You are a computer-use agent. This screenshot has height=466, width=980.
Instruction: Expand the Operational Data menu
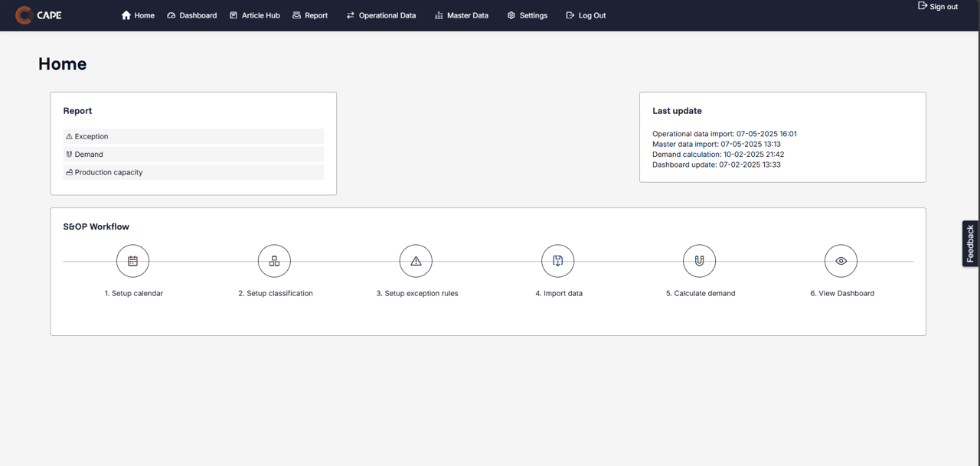[381, 15]
